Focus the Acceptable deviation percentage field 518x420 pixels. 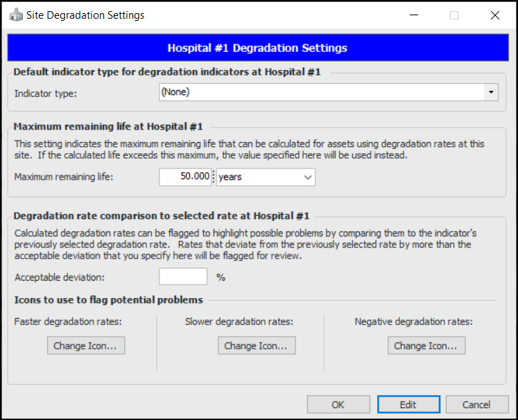183,277
